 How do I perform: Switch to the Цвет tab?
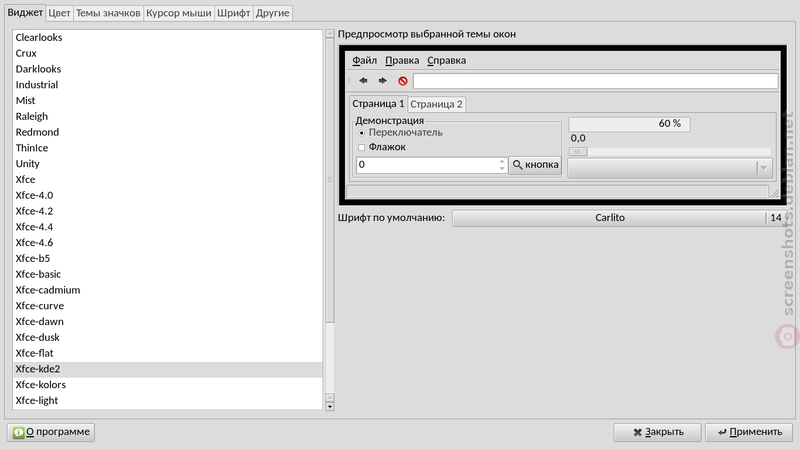pos(59,13)
